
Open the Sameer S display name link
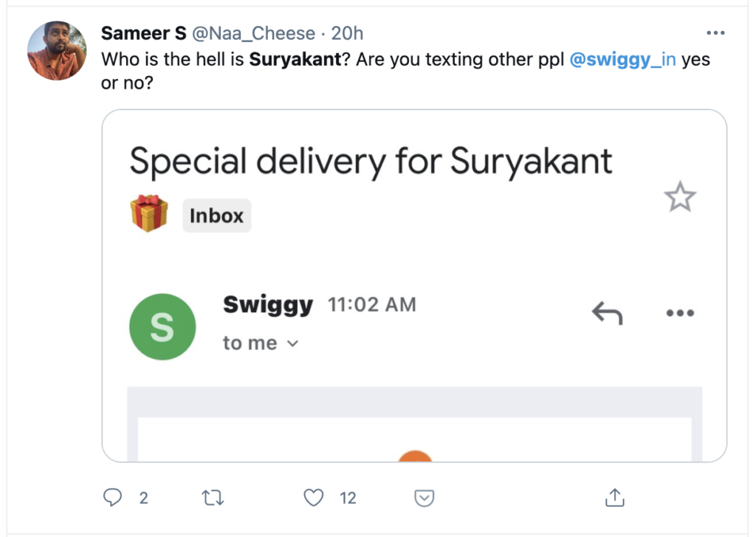click(x=143, y=34)
